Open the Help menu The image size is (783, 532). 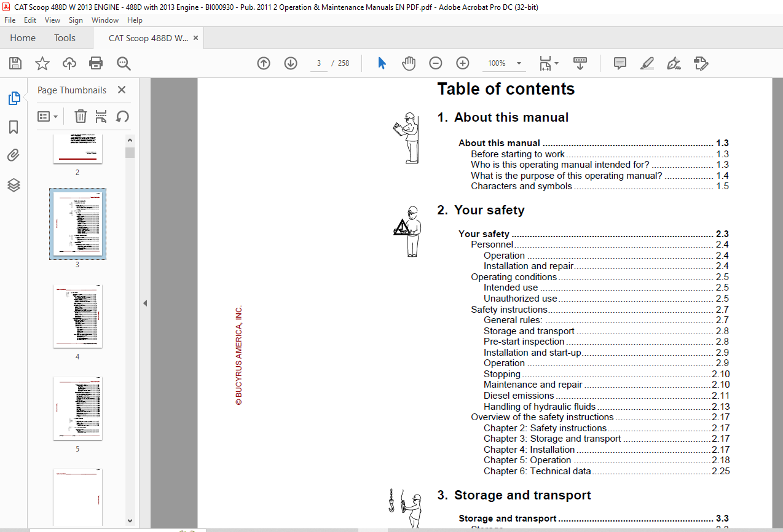(x=135, y=20)
